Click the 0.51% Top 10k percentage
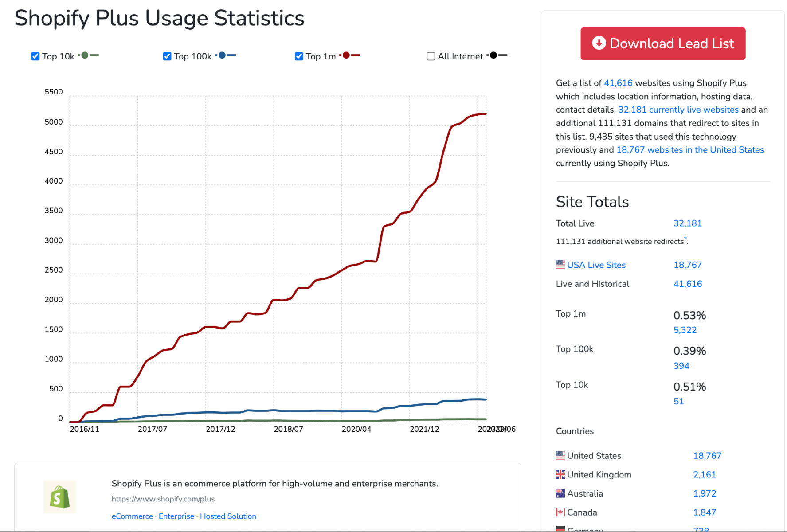Screen dimensions: 787x532 click(x=689, y=387)
